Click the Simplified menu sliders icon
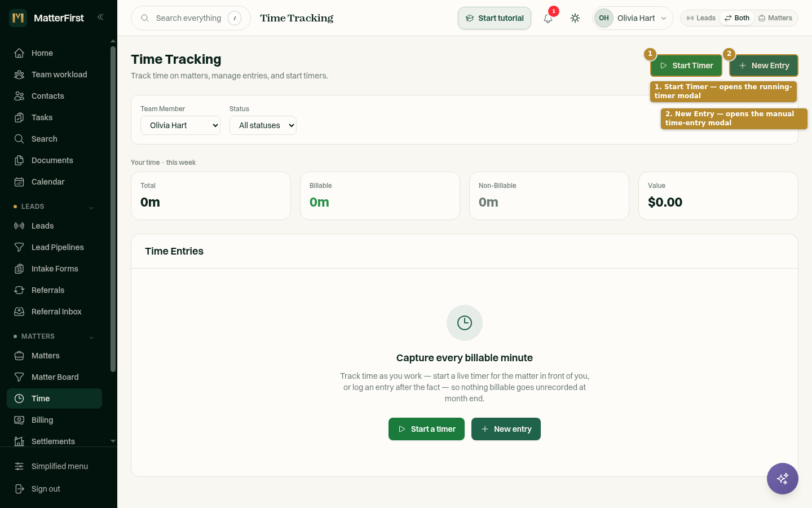812x508 pixels. pyautogui.click(x=19, y=466)
